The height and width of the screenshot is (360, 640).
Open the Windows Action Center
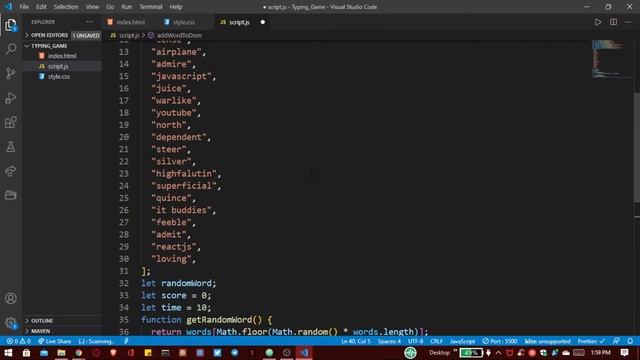point(624,353)
